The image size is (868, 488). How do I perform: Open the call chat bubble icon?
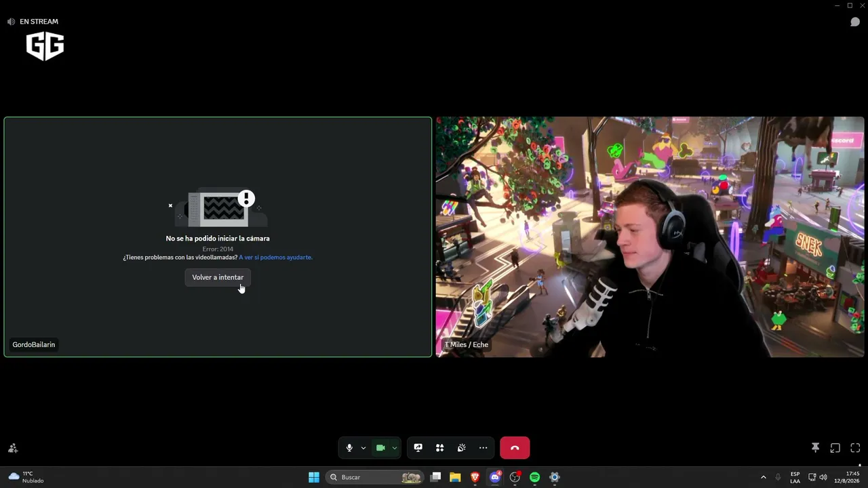855,22
